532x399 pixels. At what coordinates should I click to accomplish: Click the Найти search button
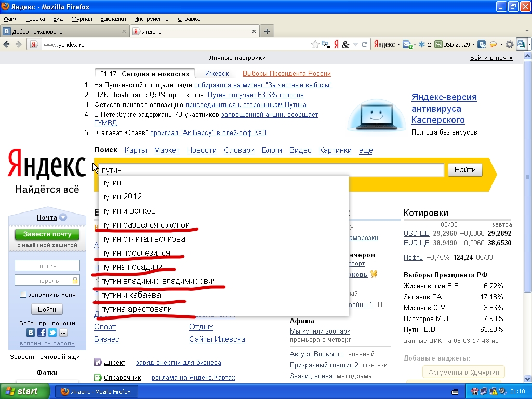pyautogui.click(x=465, y=170)
